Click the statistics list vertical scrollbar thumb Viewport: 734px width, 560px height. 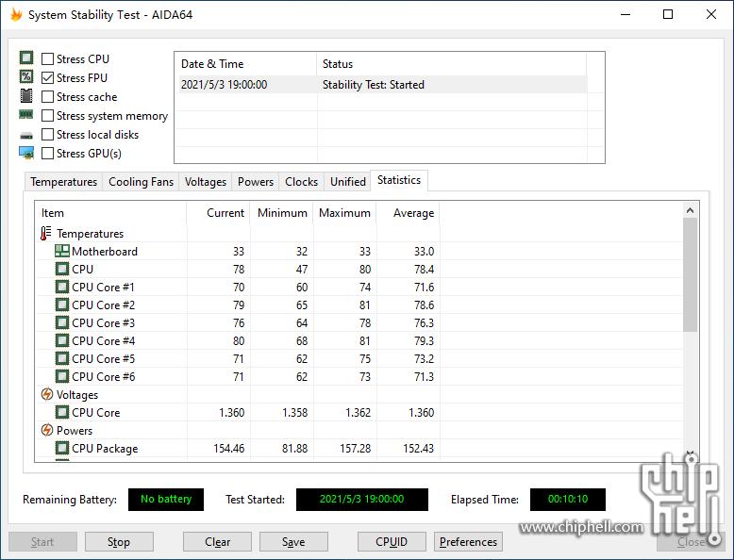pos(690,275)
